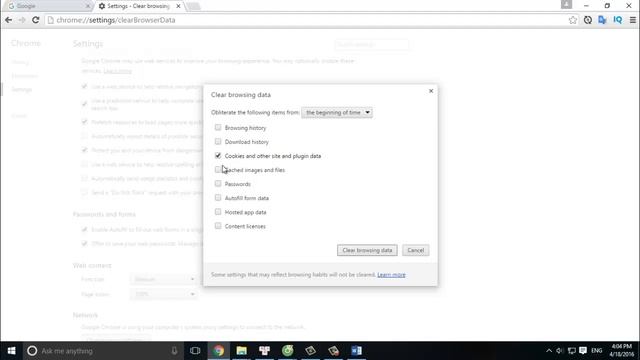Open the Windows Start menu
640x360 pixels.
[x=11, y=351]
